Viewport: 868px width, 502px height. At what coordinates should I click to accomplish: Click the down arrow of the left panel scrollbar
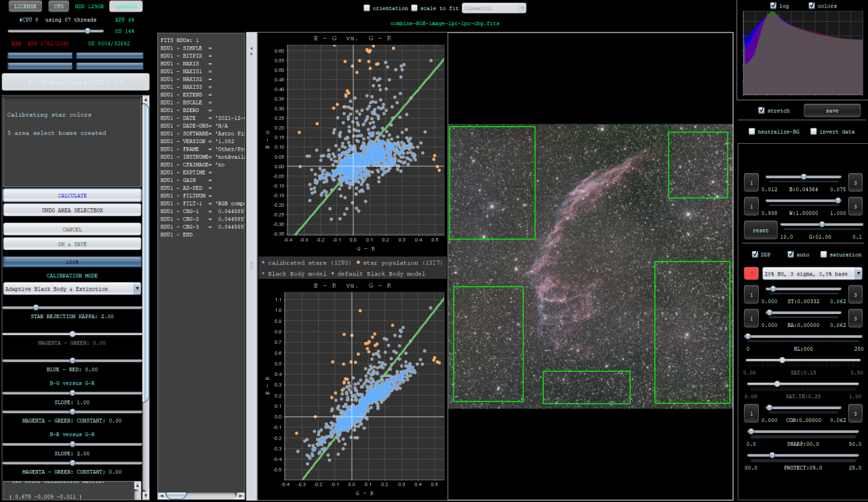coord(145,495)
